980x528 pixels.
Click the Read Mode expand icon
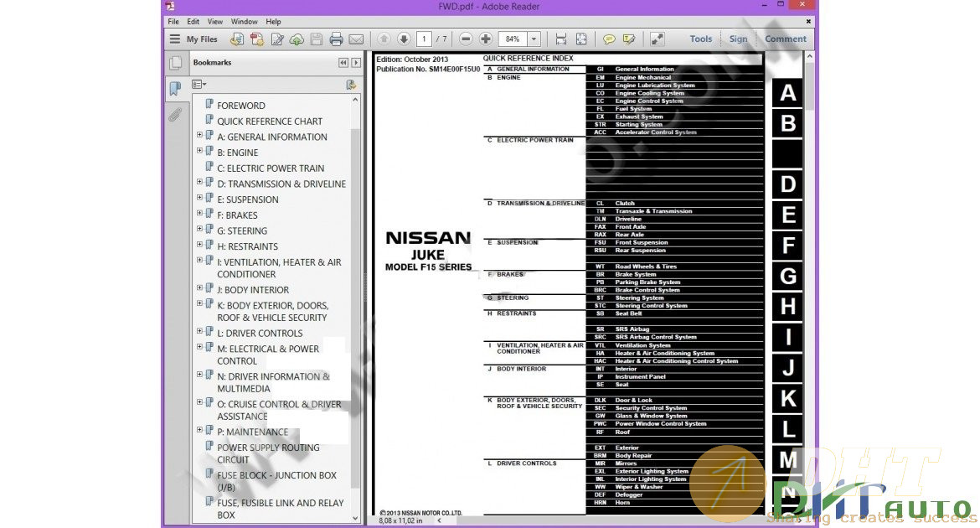coord(657,39)
